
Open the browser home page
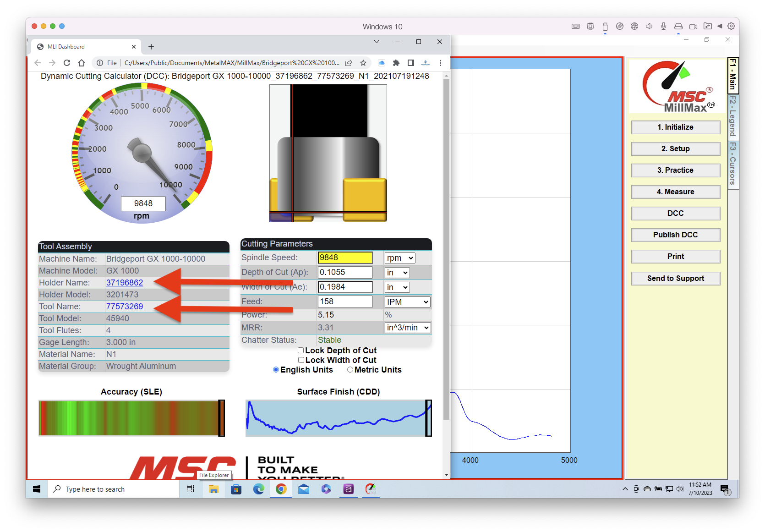[82, 63]
